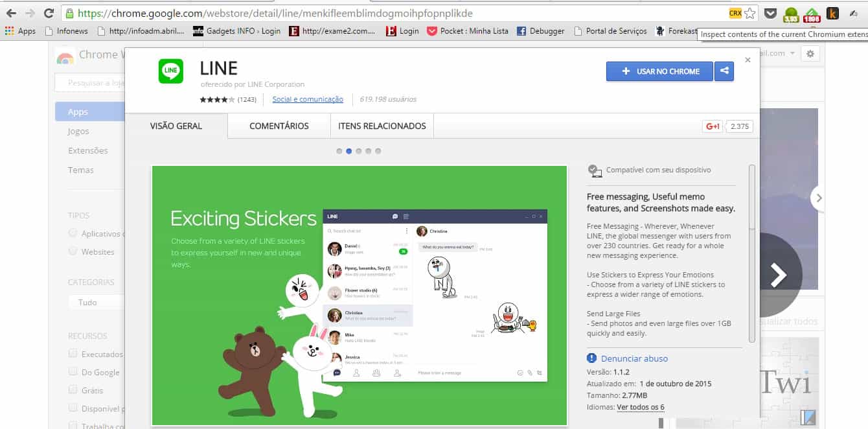Close the LINE detail dialog
This screenshot has height=429, width=868.
click(748, 60)
